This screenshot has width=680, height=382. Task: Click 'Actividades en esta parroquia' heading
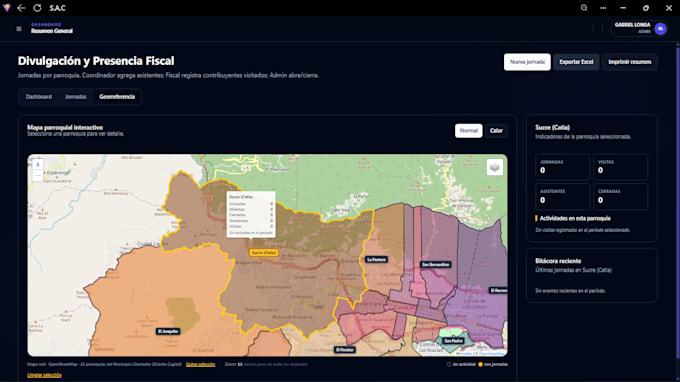pos(575,218)
